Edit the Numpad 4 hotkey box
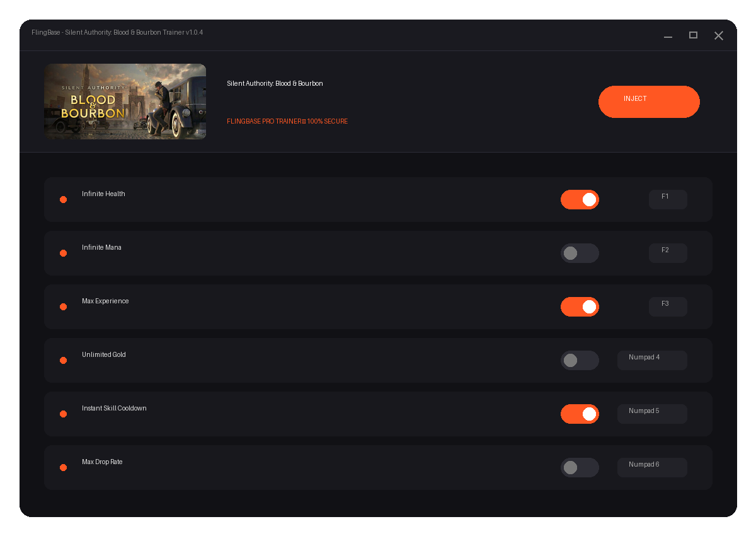756x536 pixels. click(652, 360)
